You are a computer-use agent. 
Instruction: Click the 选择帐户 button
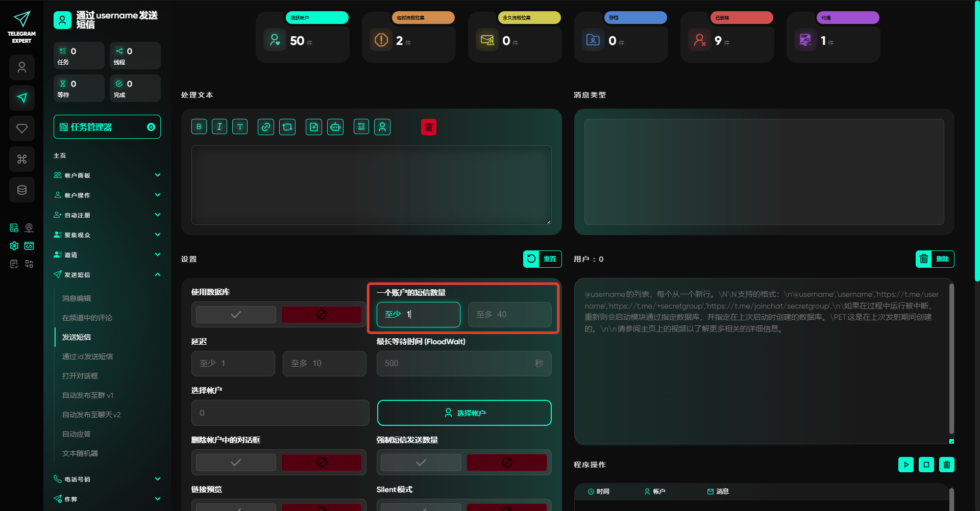tap(464, 413)
